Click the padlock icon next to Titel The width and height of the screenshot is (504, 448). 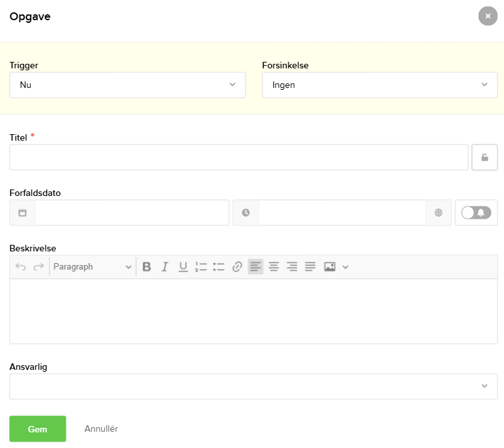click(x=484, y=158)
